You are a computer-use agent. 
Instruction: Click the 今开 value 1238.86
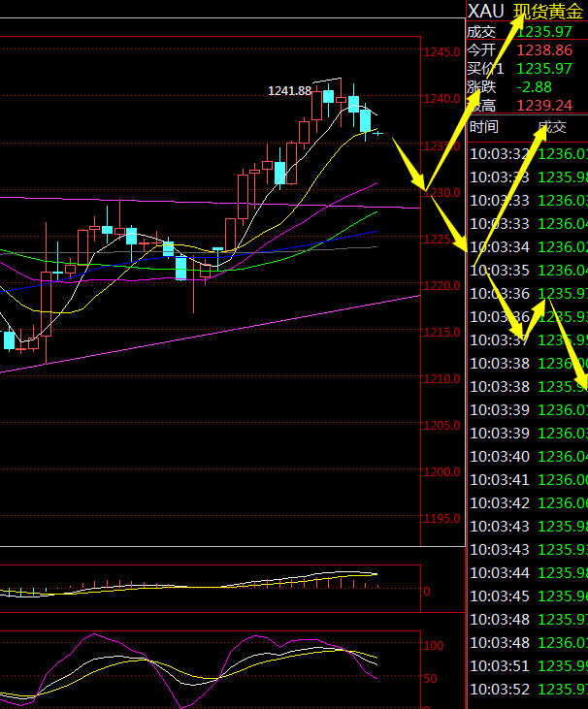pos(544,49)
